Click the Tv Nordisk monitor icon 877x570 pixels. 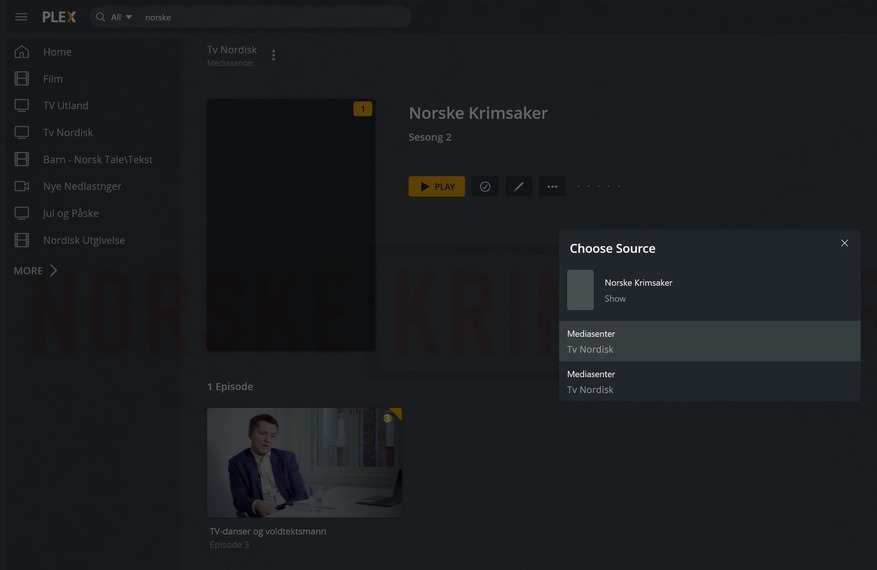[22, 132]
